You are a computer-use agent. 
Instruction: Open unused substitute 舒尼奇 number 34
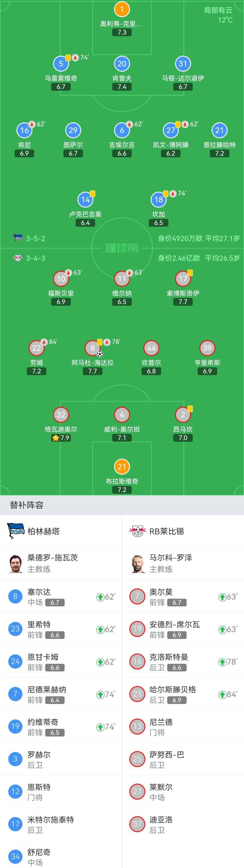point(61,856)
